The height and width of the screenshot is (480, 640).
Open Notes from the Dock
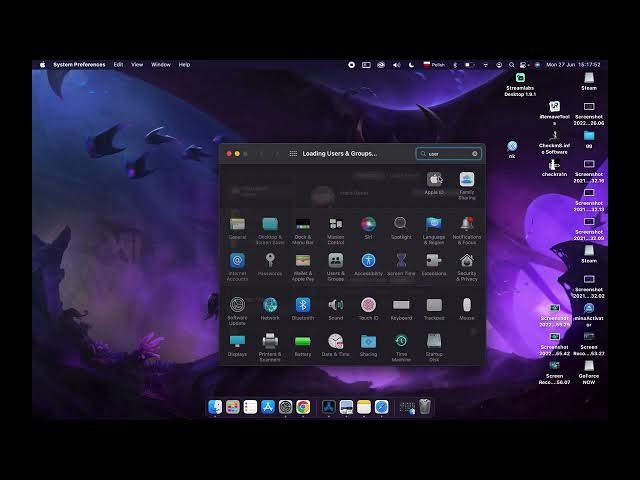tap(364, 407)
